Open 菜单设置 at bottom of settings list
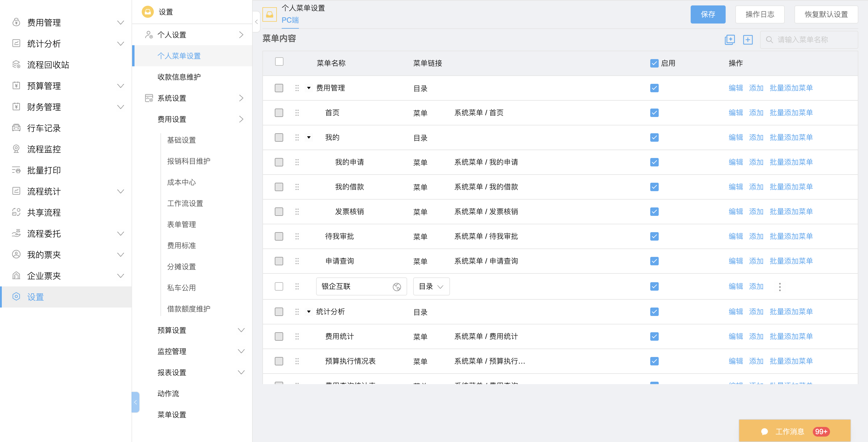This screenshot has height=442, width=868. click(x=172, y=415)
